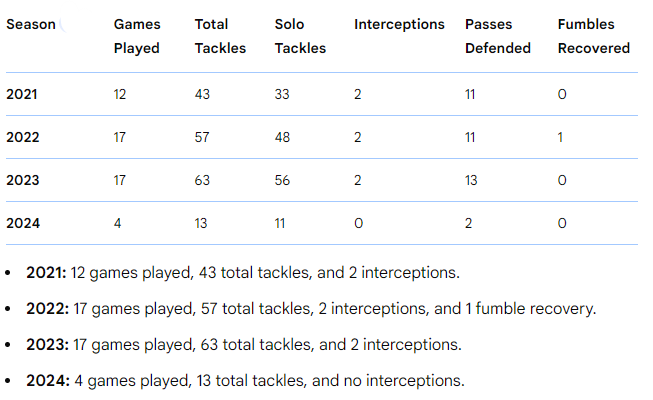Click the Fumbles Recovered column header
The image size is (653, 400).
(594, 36)
